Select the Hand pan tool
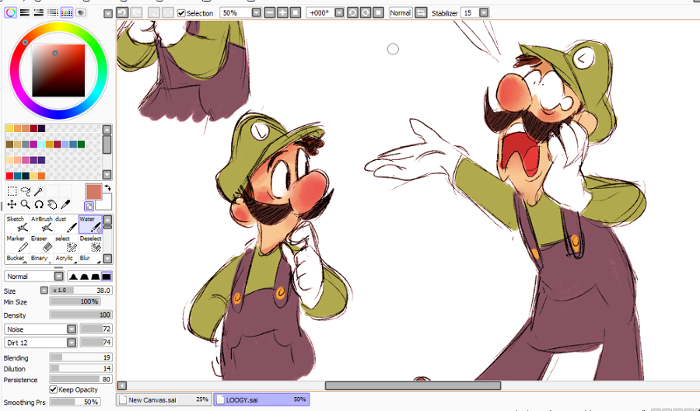 pos(52,205)
